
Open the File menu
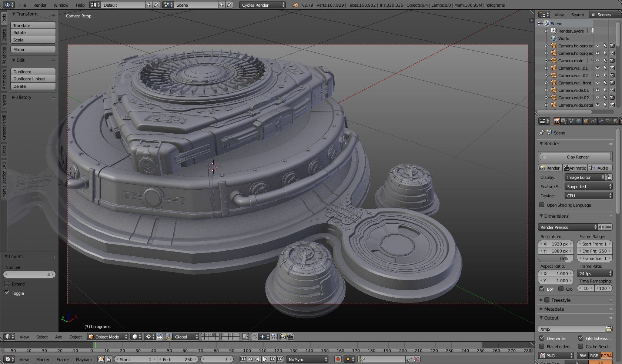(23, 5)
